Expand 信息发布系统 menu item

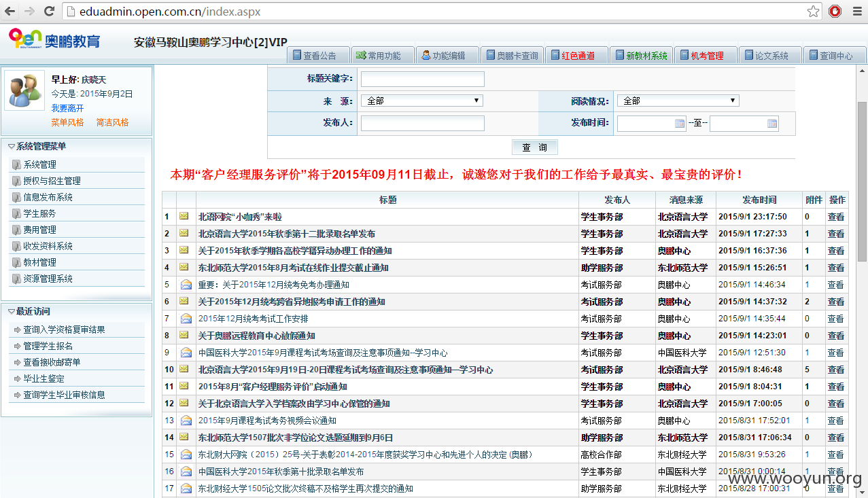pos(77,197)
